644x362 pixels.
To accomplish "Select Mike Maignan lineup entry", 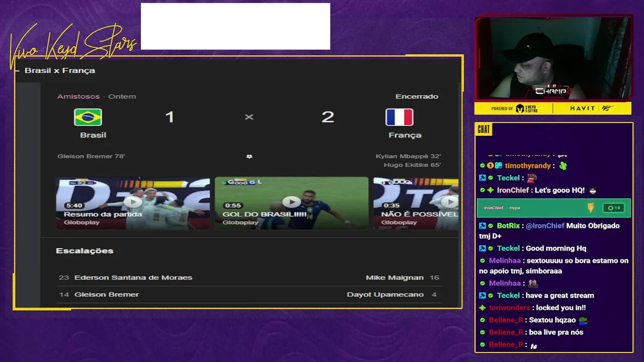I will 403,278.
